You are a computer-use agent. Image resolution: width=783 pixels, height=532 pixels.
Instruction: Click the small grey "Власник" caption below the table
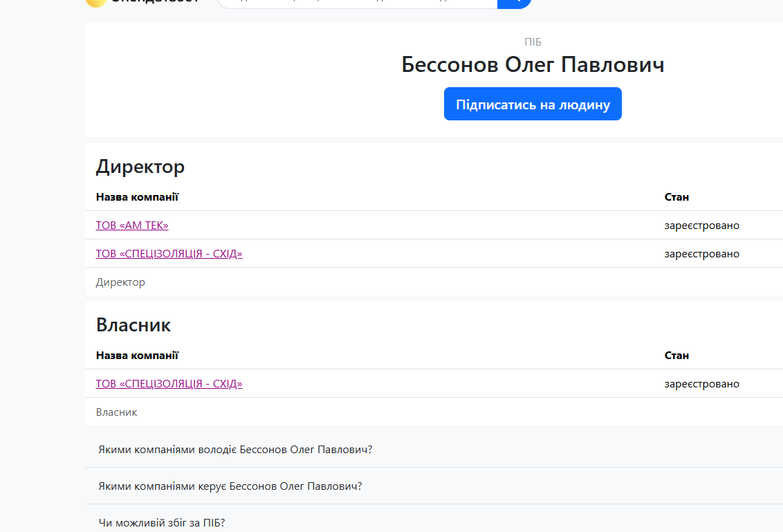[x=116, y=412]
